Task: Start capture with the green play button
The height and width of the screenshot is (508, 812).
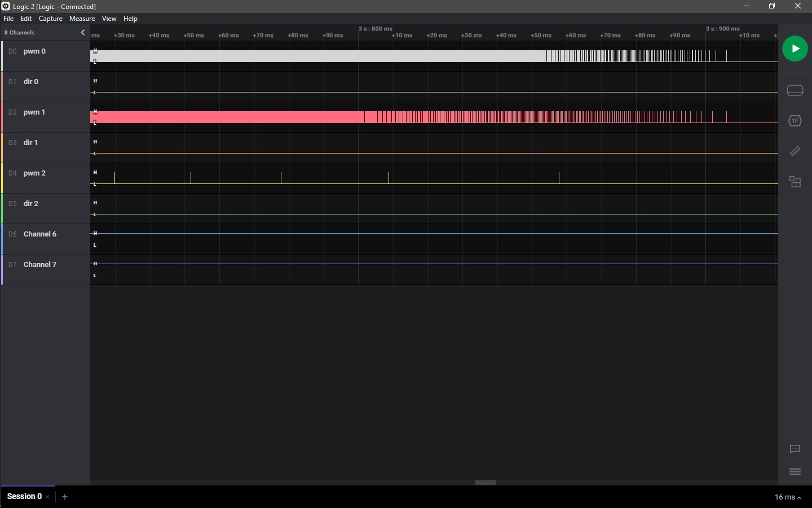Action: (795, 49)
